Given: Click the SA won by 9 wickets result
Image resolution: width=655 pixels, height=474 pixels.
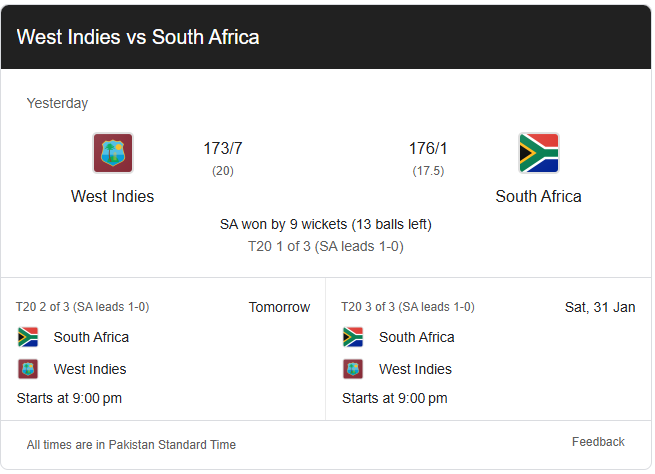Looking at the screenshot, I should tap(326, 224).
